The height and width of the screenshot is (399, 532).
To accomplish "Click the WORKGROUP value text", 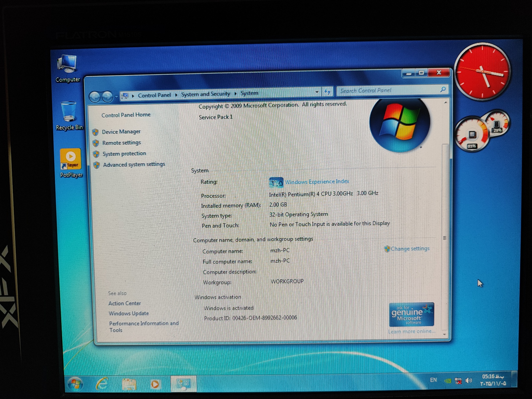I will [x=287, y=281].
